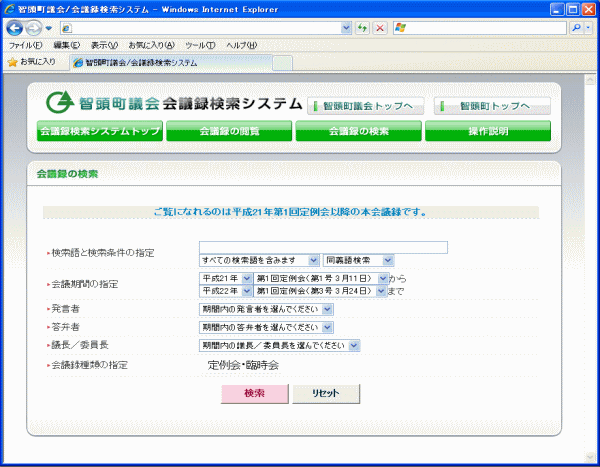Open the end session 第1回定例会 3月24日 dropdown
The height and width of the screenshot is (467, 600).
coord(320,291)
